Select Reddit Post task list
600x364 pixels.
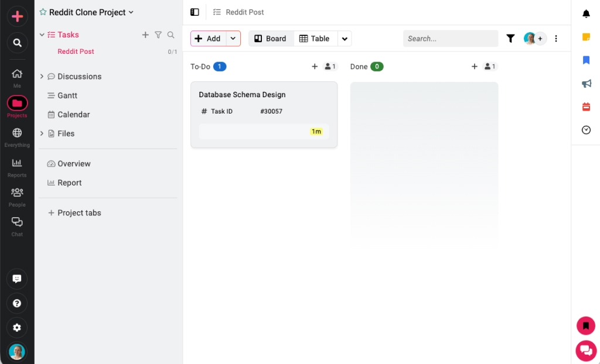tap(76, 51)
